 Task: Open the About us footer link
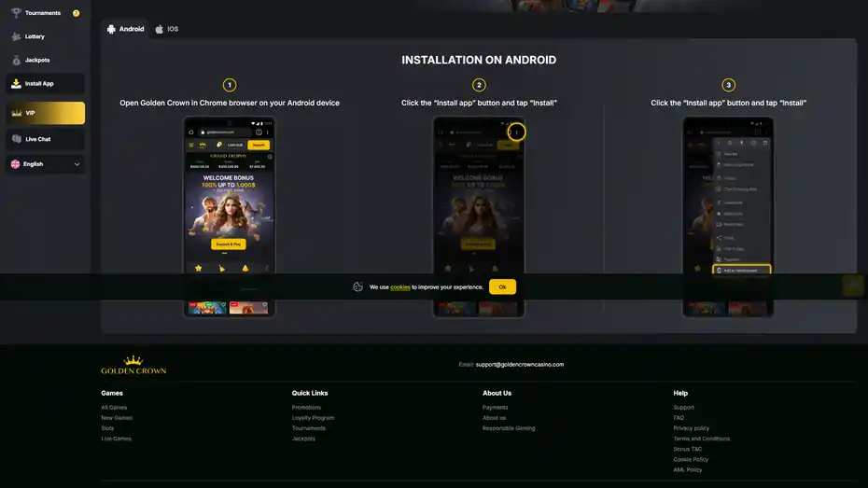pyautogui.click(x=495, y=418)
